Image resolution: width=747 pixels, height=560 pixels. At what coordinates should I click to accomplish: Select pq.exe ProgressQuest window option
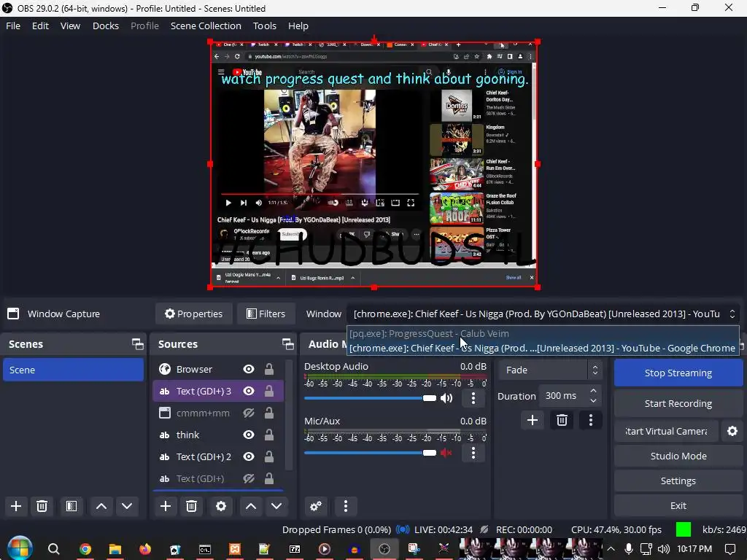click(543, 333)
